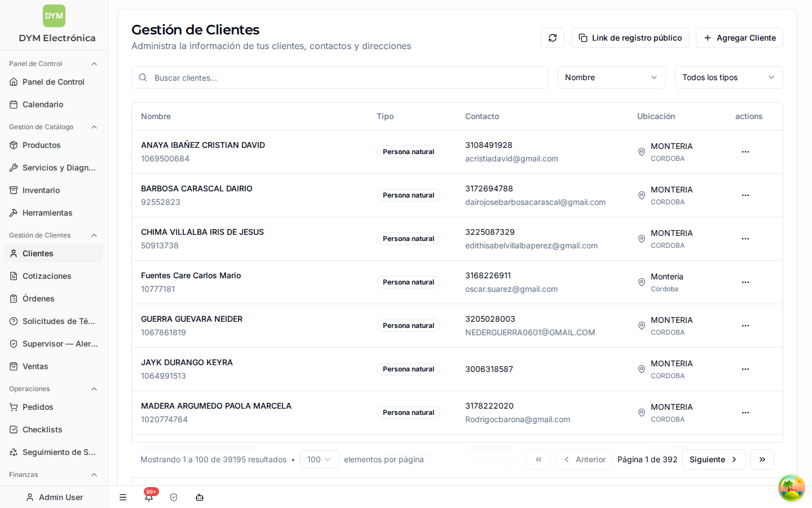Open Solicitudes de Té... in sidebar

tap(54, 321)
